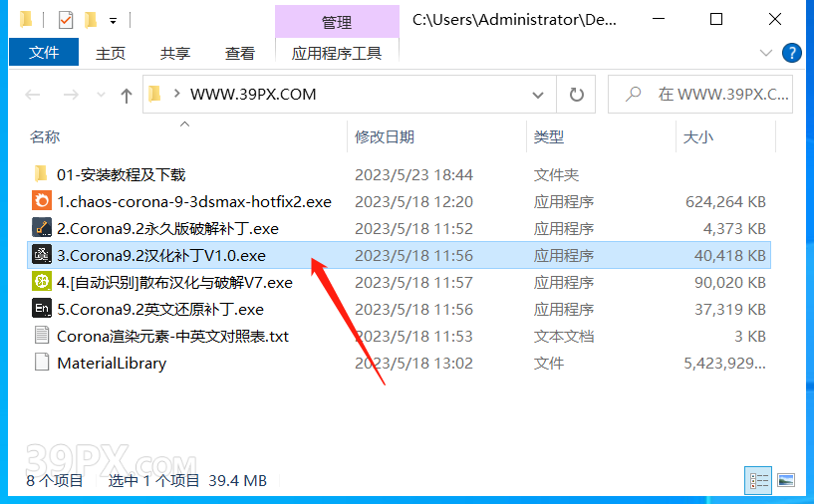
Task: Expand the ribbon with the chevron
Action: [766, 53]
